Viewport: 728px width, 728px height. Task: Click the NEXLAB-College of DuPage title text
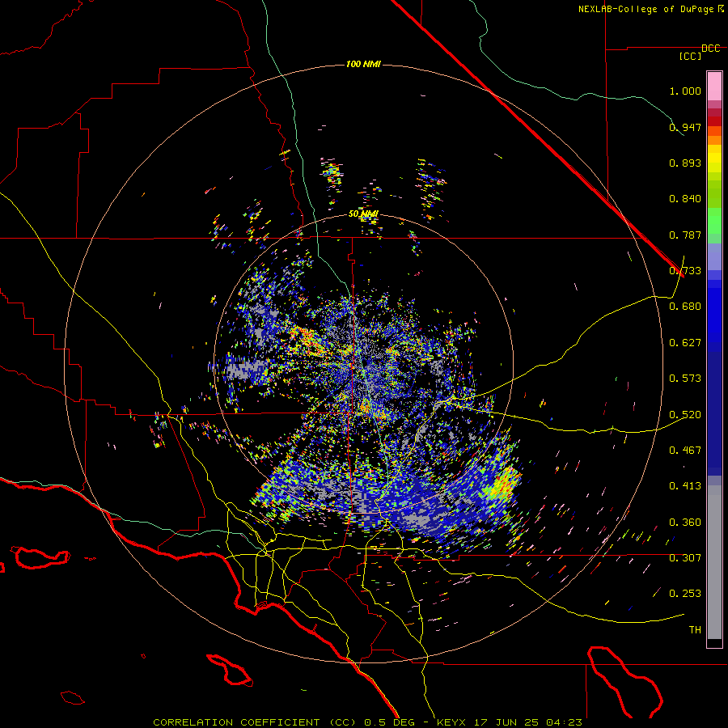point(646,9)
